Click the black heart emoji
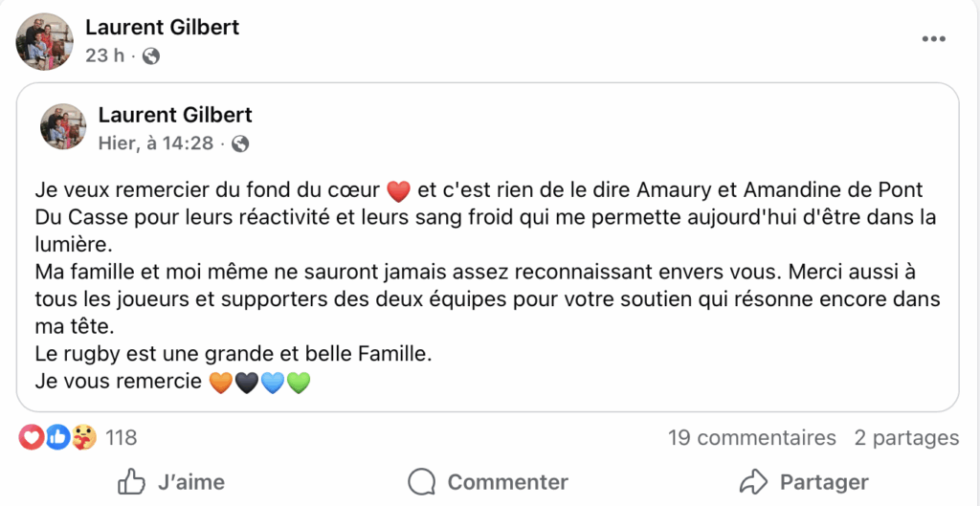Screen dimensions: 980x506 pos(246,383)
